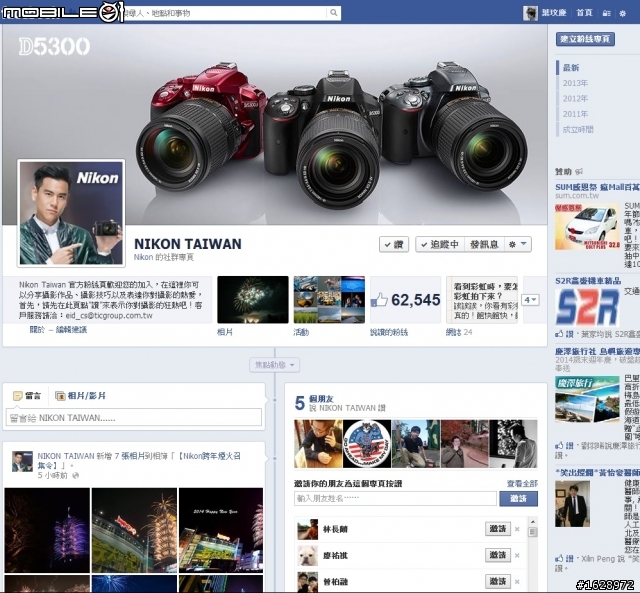Click the 編輯建議 link
Image resolution: width=640 pixels, height=593 pixels.
click(x=71, y=330)
